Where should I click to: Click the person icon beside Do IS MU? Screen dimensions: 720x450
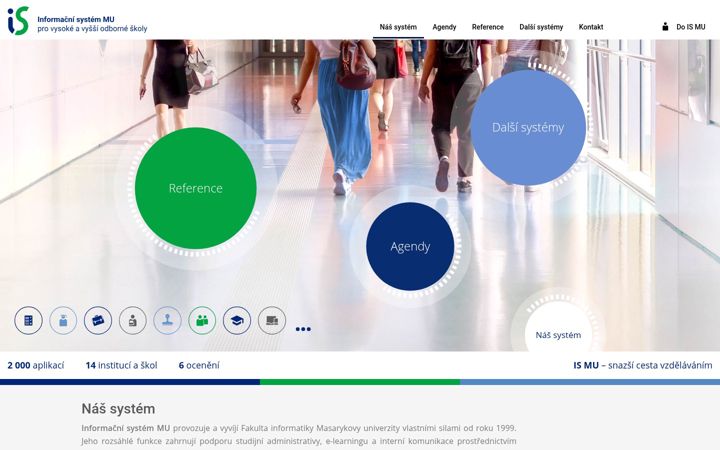pos(665,27)
